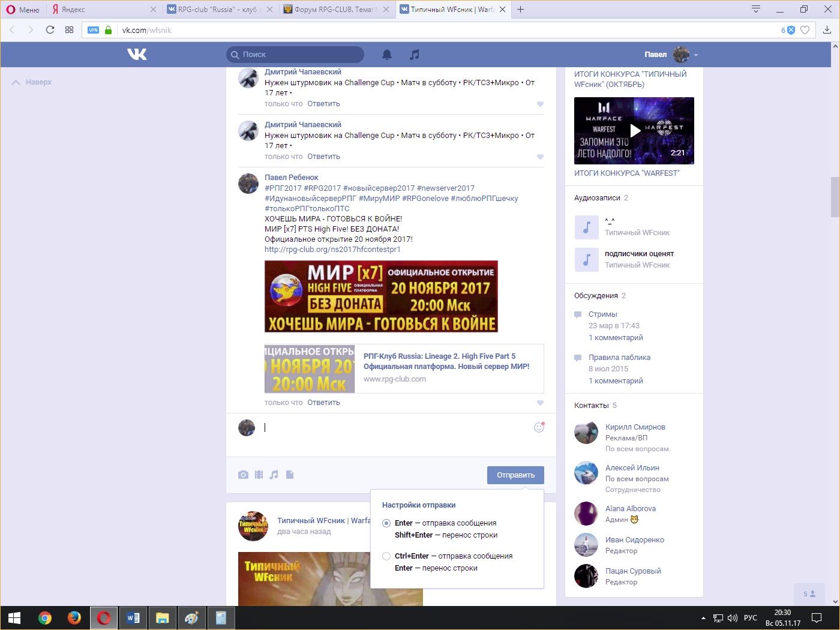Open the Opera Меню button
This screenshot has width=840, height=630.
(23, 9)
